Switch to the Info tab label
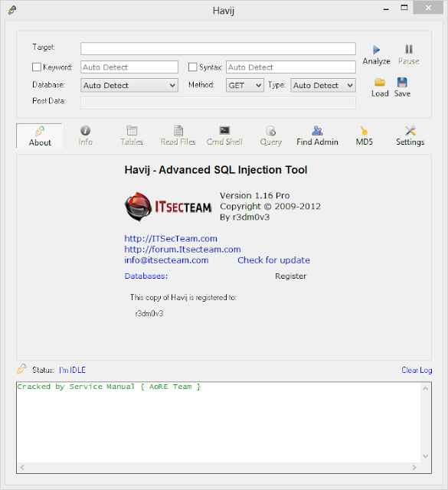The height and width of the screenshot is (490, 448). pyautogui.click(x=85, y=142)
